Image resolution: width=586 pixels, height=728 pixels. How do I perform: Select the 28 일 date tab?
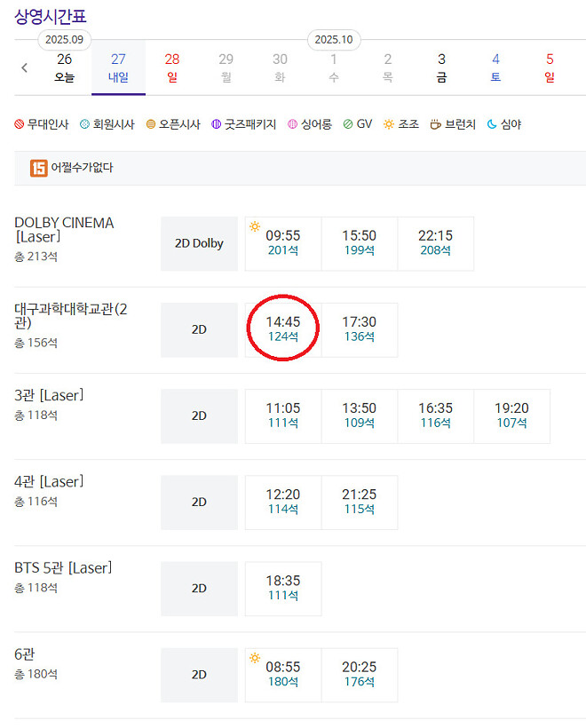172,67
